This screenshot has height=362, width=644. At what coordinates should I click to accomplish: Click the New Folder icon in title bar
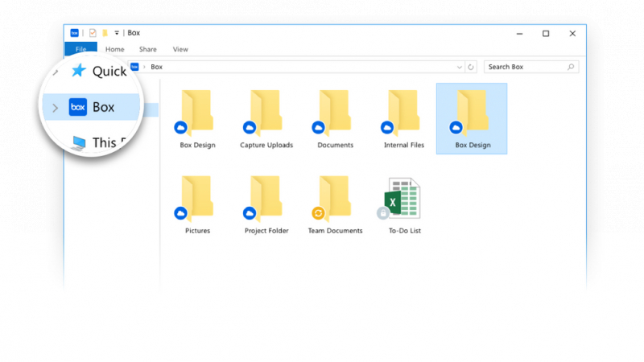105,33
